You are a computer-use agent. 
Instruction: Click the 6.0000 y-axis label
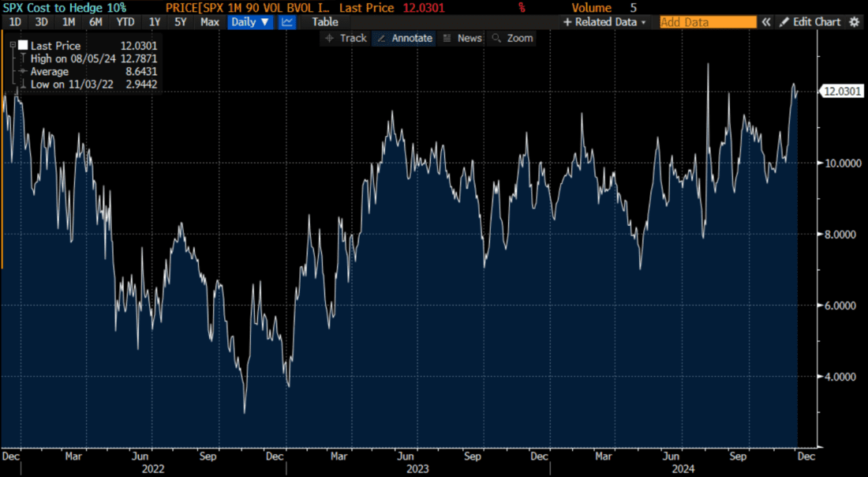pyautogui.click(x=842, y=306)
